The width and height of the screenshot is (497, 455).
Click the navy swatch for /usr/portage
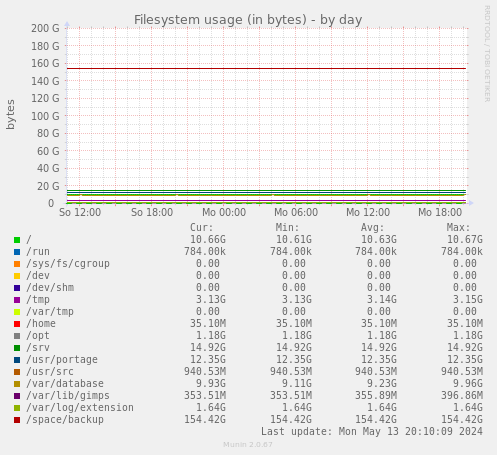[x=17, y=360]
